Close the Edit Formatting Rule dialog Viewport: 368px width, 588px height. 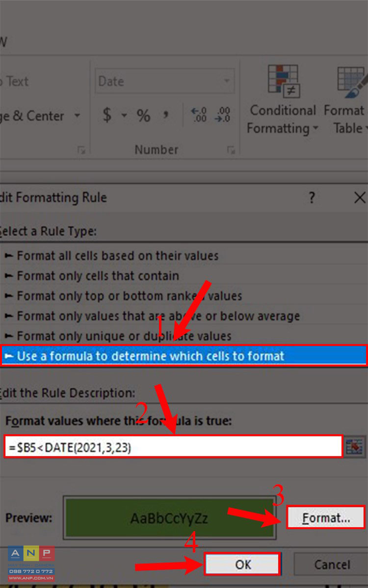[x=360, y=198]
